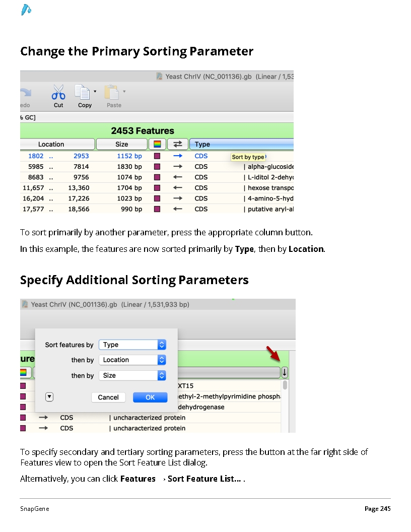Click the Cancel button in sort dialog

point(108,397)
